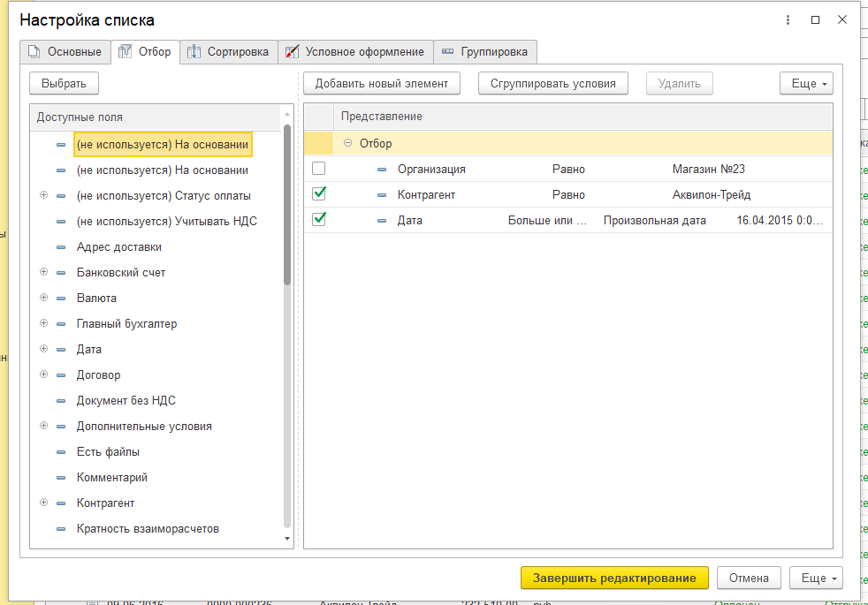Uncheck the Дата filter checkbox
The image size is (868, 605).
[x=319, y=219]
